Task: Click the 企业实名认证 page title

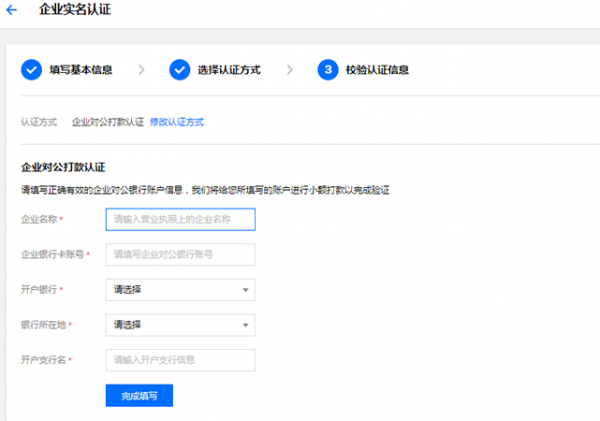Action: pos(75,10)
